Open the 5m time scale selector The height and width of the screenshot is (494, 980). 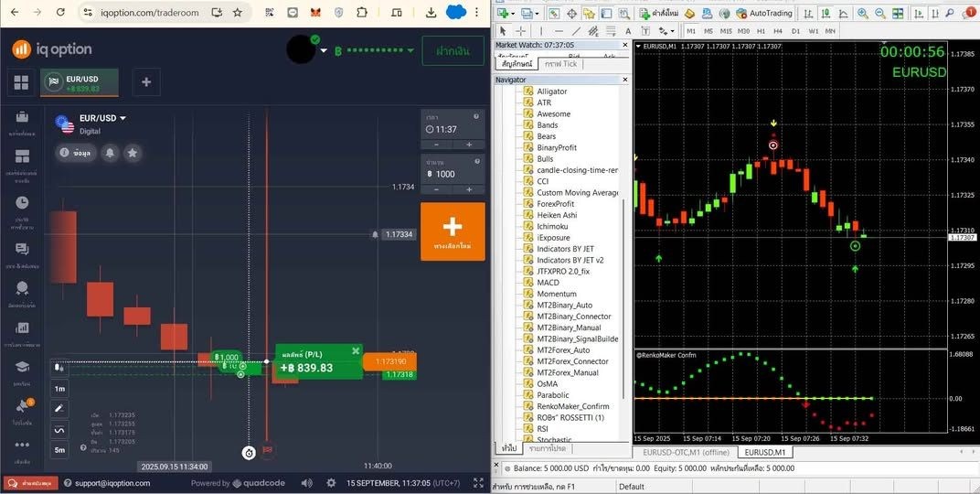(59, 449)
